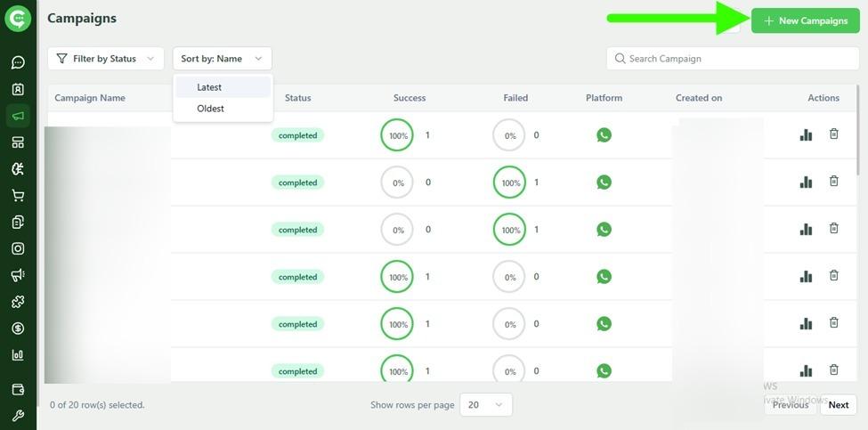Open the loudspeaker broadcast icon in the sidebar

[18, 275]
